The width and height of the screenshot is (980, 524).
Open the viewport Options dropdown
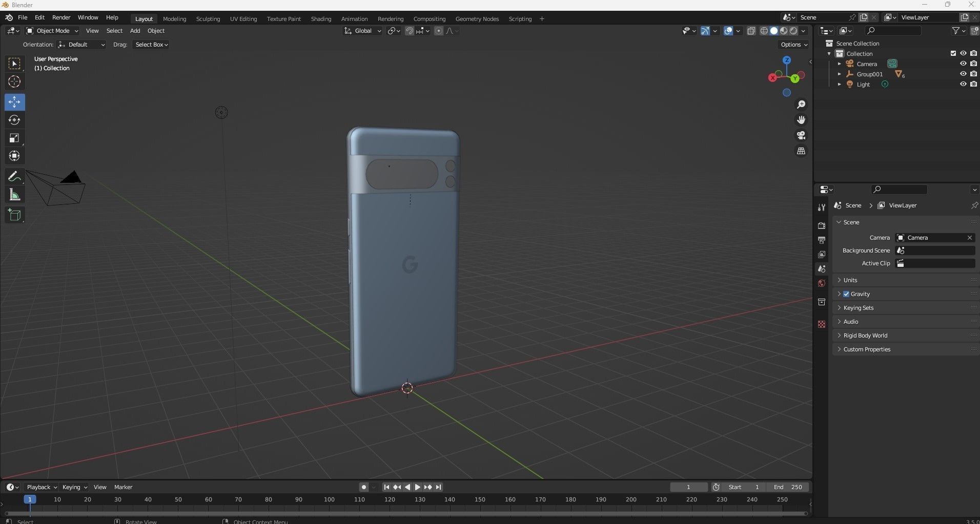coord(793,45)
